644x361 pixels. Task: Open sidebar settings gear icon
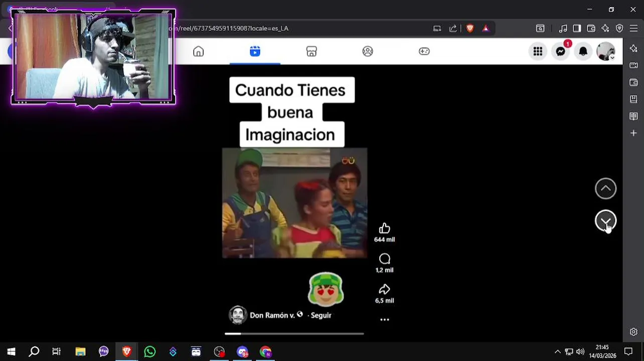[633, 332]
